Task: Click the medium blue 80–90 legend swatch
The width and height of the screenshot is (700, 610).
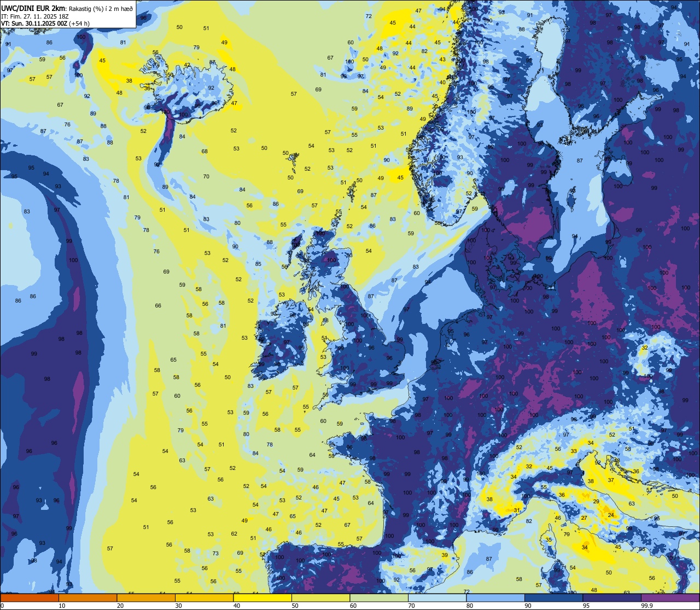Action: (495, 597)
